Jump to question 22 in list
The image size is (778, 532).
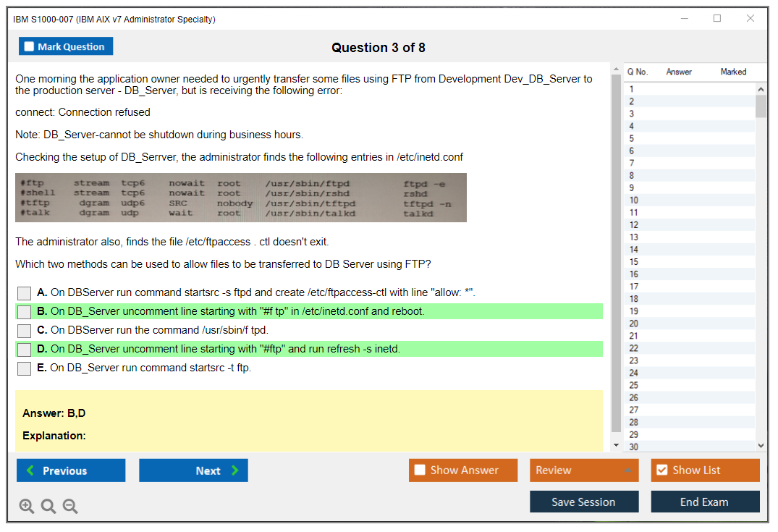click(x=634, y=348)
